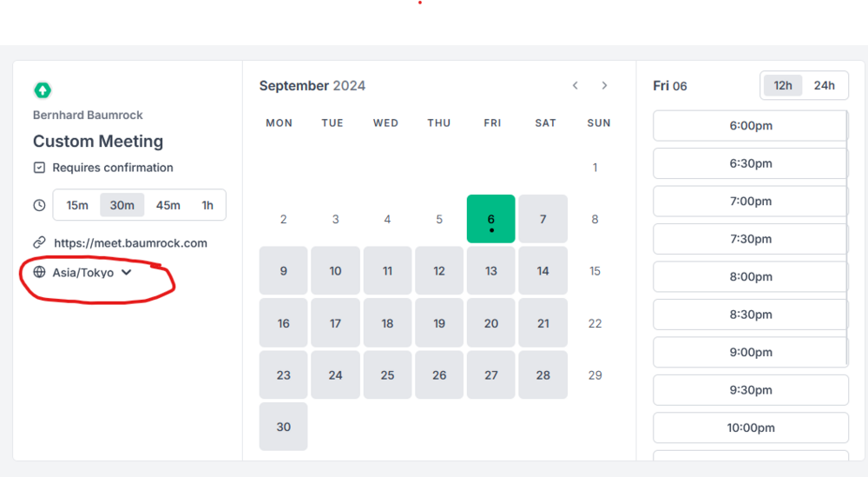Select the 10:00pm time slot
Viewport: 868px width, 477px height.
tap(750, 427)
